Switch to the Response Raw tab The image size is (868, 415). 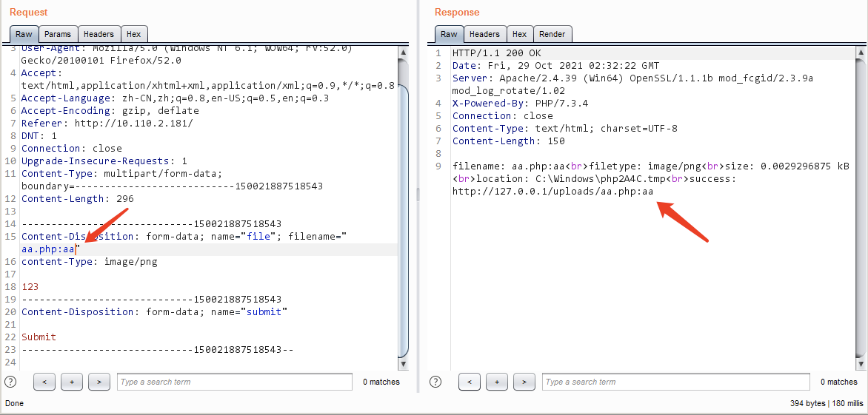click(449, 34)
